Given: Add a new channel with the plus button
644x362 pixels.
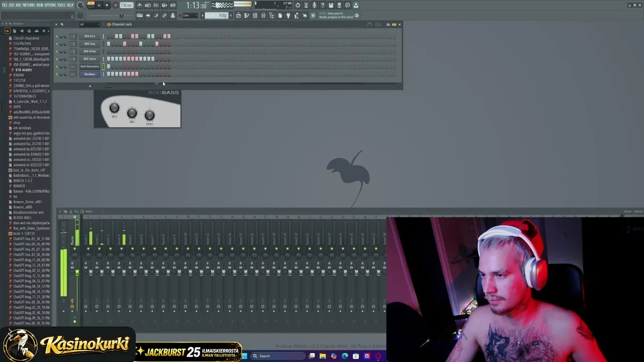Looking at the screenshot, I should tap(90, 86).
